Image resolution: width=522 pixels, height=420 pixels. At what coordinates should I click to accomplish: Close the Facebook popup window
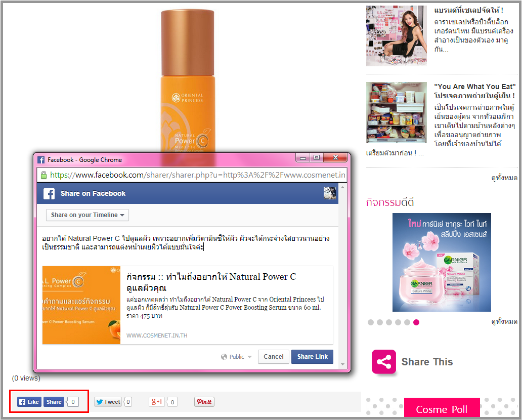335,157
